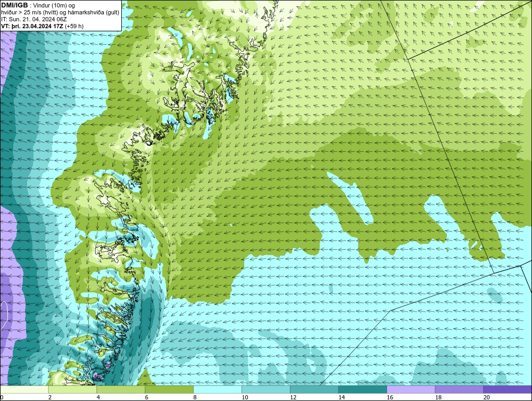The width and height of the screenshot is (532, 401).
Task: Click the '(+59 h)' forecast offset text
Action: tap(74, 26)
